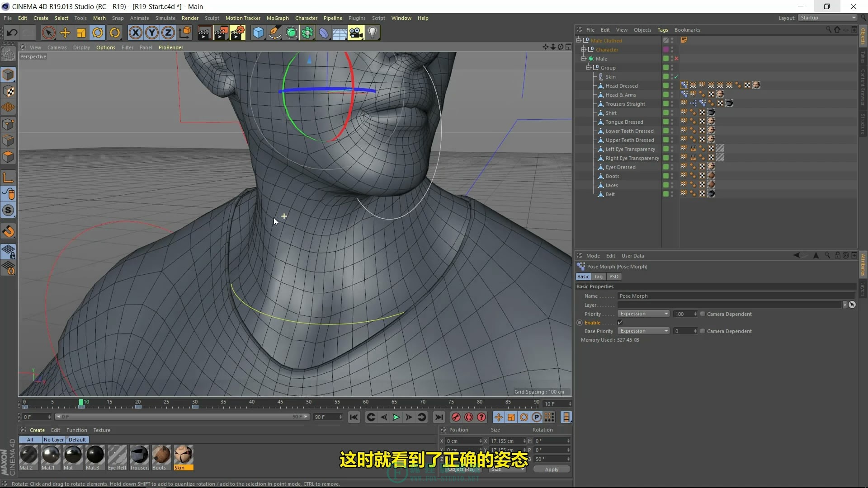The image size is (868, 488).
Task: Click the Apply button
Action: click(552, 469)
